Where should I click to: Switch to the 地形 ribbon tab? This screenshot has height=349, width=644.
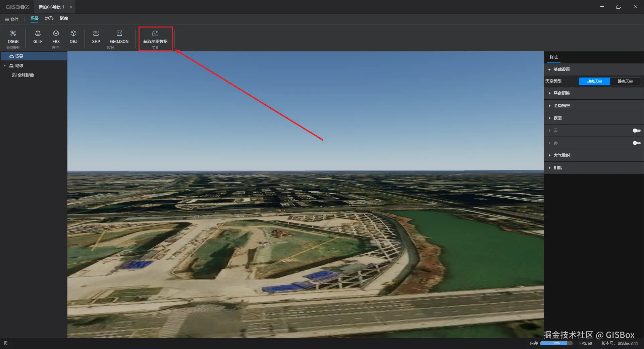[49, 18]
